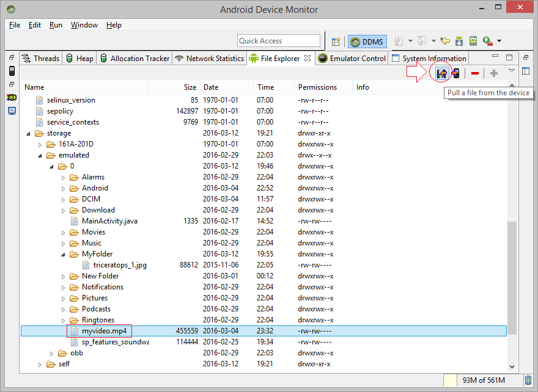Click the gray plus New Folder icon
Screen dimensions: 538x392
click(494, 73)
